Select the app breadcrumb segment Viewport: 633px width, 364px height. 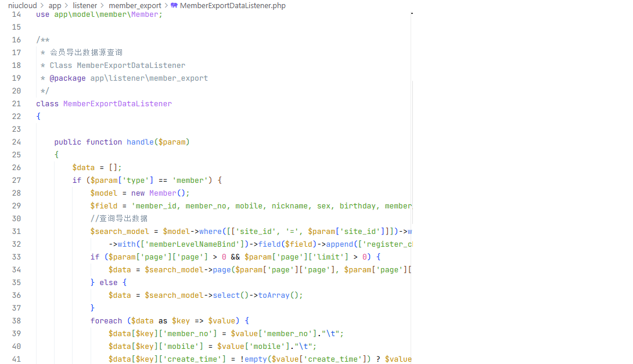(55, 6)
